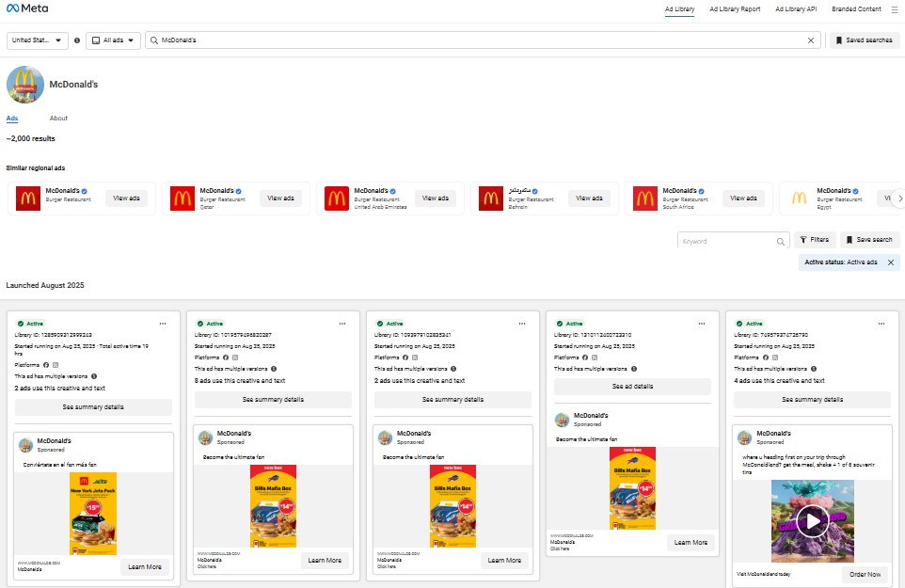Screen dimensions: 905x588
Task: Clear the McDonald's search text with X
Action: point(810,40)
